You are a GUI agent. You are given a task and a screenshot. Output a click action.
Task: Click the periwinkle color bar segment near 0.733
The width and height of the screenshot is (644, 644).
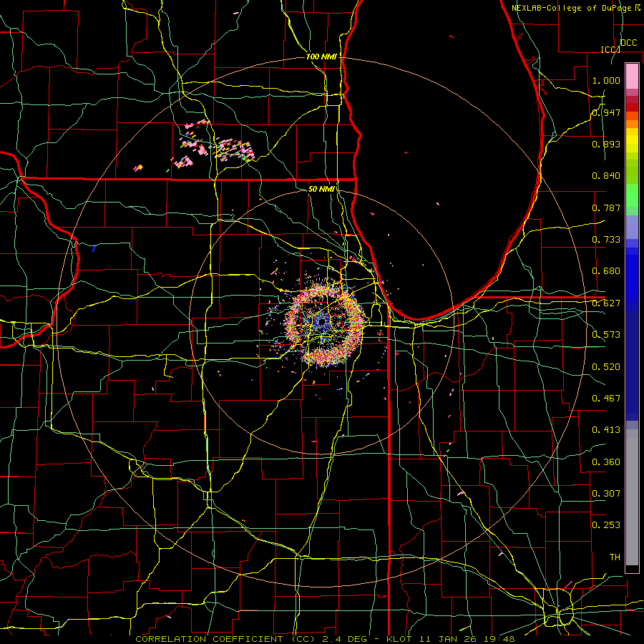tap(632, 228)
